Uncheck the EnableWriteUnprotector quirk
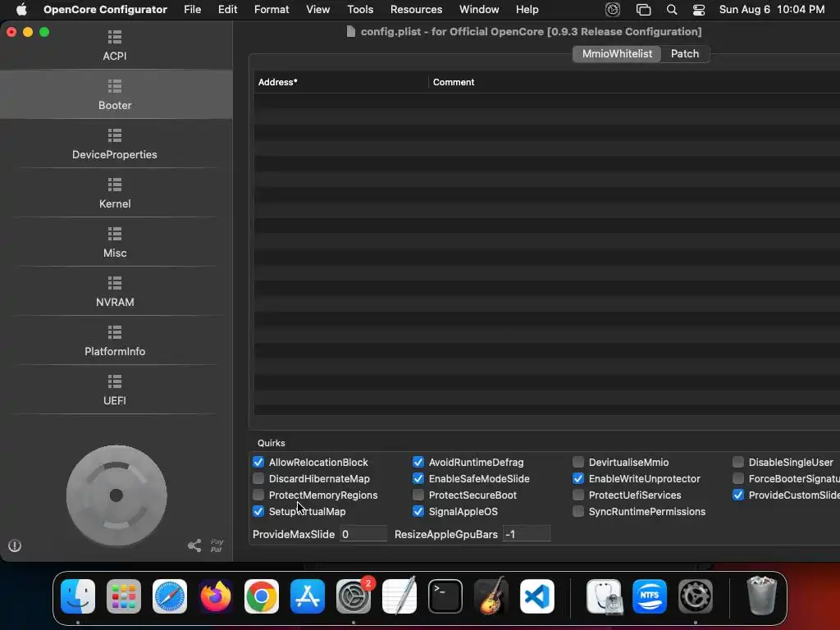 coord(578,478)
